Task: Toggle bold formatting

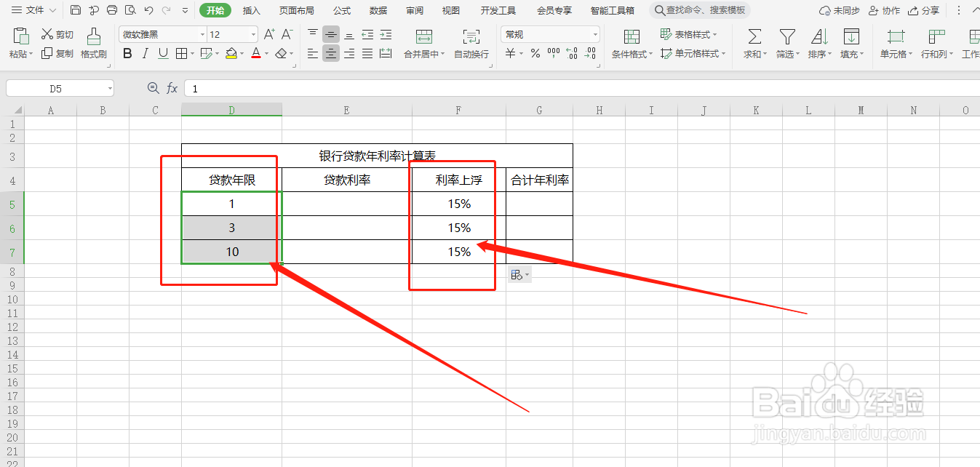Action: pos(127,53)
